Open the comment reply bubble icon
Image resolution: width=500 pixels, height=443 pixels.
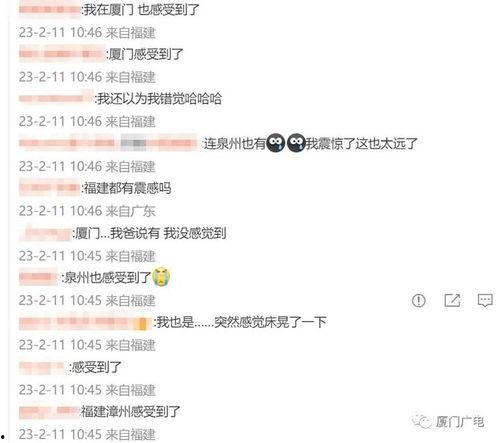tap(485, 300)
